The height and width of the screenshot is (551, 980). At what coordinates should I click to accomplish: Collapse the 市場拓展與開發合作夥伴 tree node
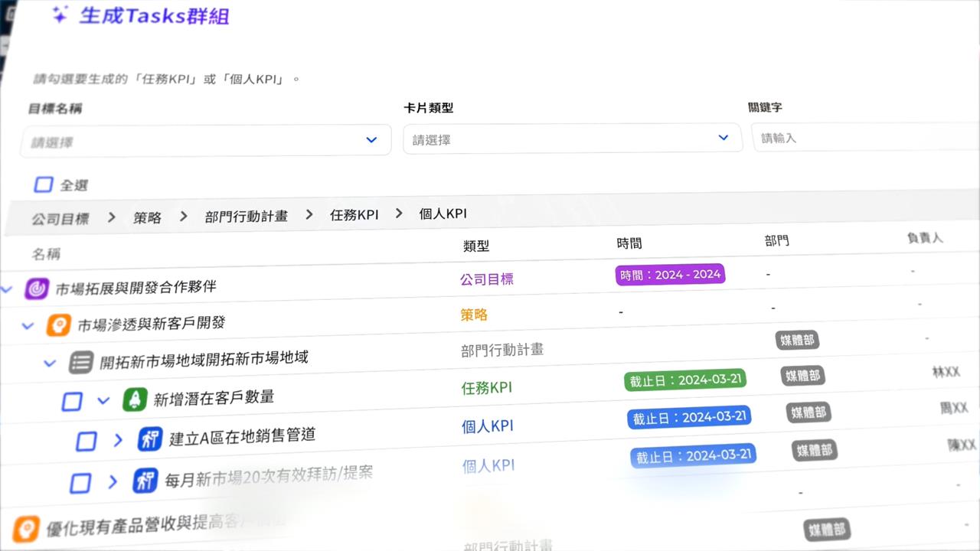[x=7, y=289]
